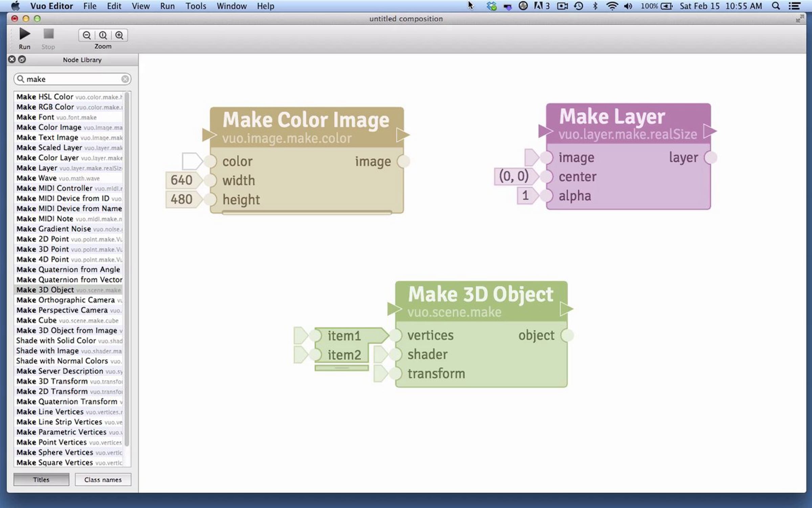Select Make Cube in node list
The image size is (812, 508).
pyautogui.click(x=37, y=320)
